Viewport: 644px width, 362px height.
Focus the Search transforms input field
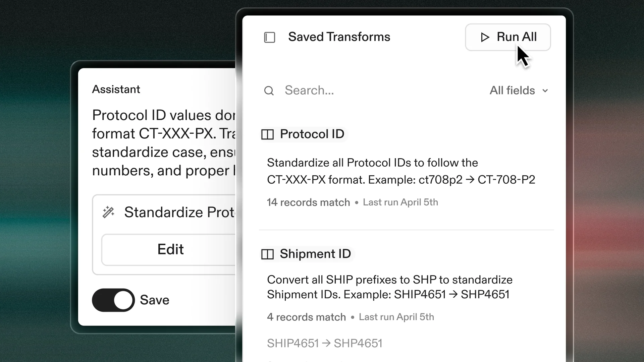tap(369, 90)
